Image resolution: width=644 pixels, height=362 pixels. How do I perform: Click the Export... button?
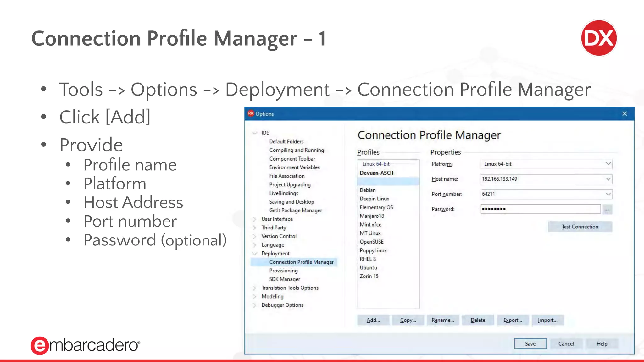pyautogui.click(x=513, y=320)
